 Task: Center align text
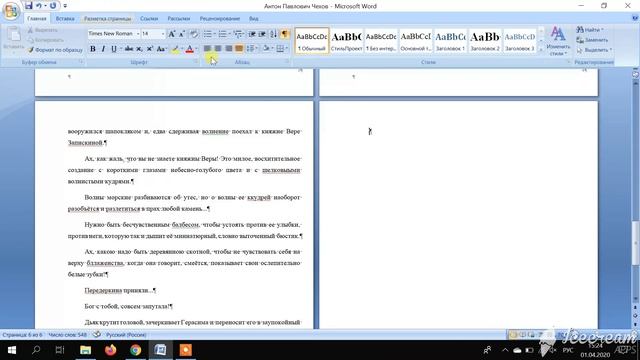(218, 49)
